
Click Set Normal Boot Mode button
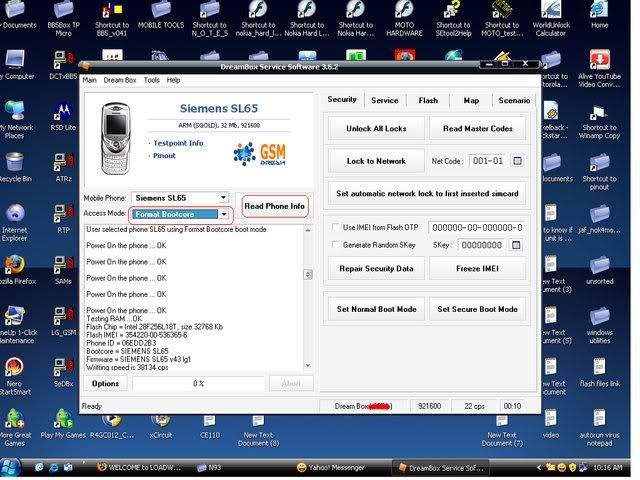376,309
